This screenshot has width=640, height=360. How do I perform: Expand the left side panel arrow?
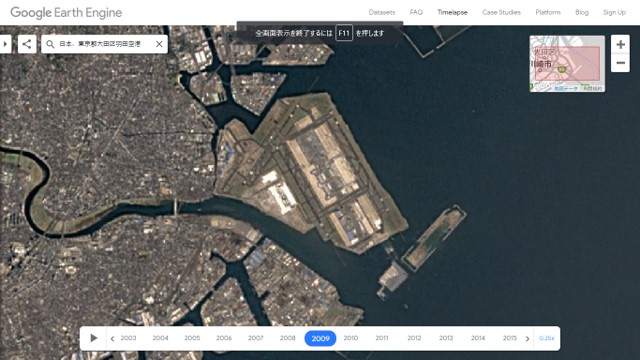(5, 44)
